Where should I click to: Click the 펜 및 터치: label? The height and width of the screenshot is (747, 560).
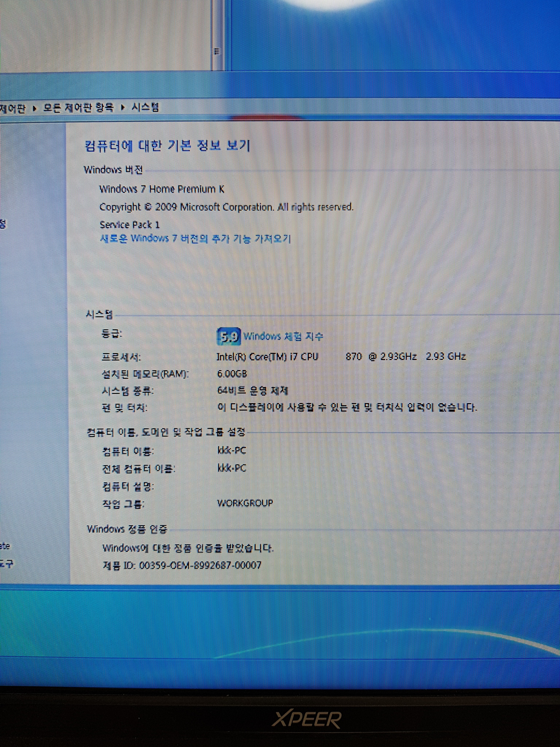[125, 408]
